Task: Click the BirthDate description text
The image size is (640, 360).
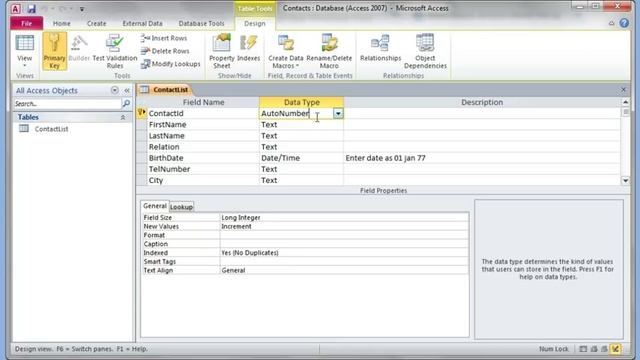Action: coord(385,158)
